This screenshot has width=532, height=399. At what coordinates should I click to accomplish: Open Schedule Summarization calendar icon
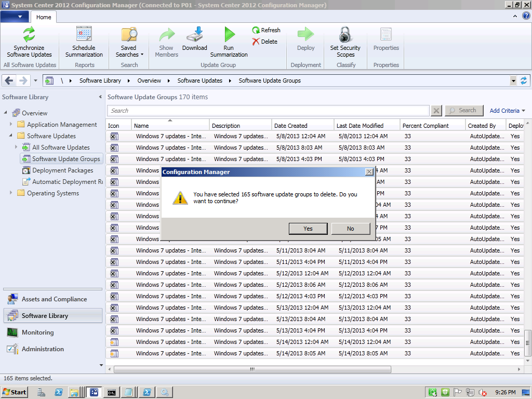click(84, 34)
